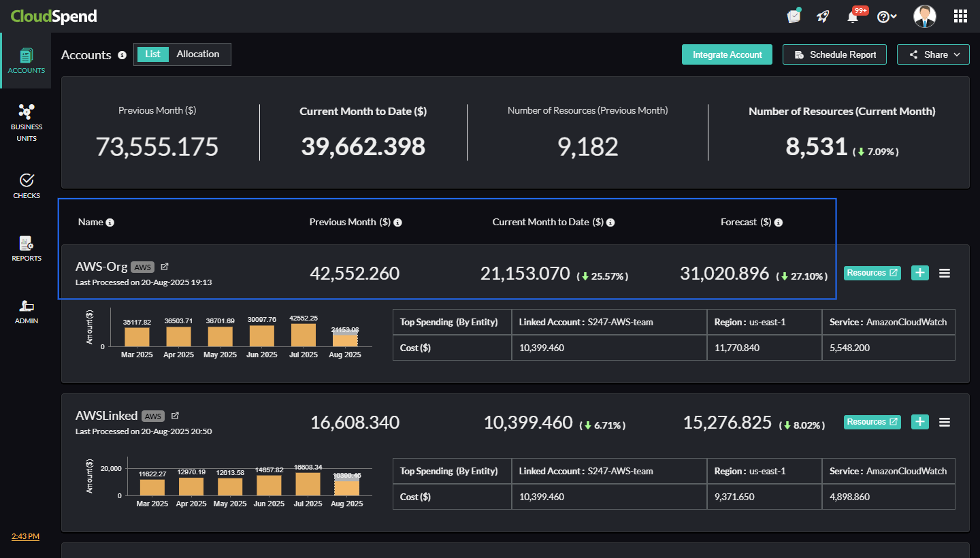Open the AWS-Org hamburger options menu

tap(945, 273)
